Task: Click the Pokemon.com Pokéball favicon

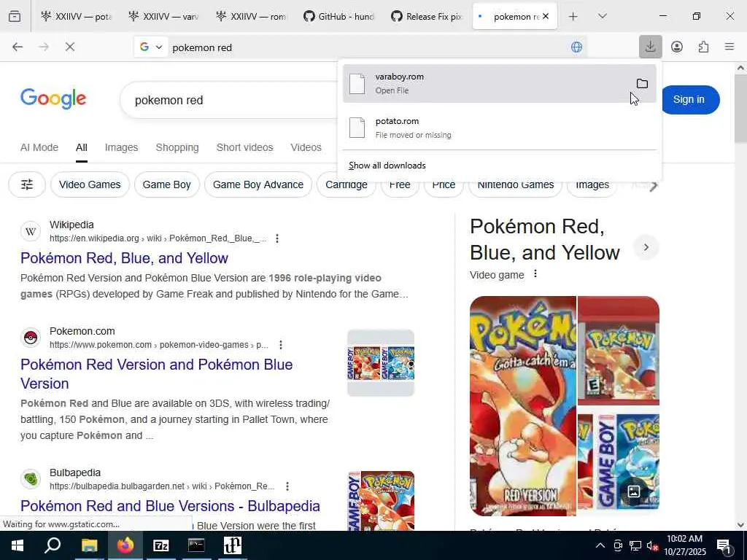Action: (31, 338)
